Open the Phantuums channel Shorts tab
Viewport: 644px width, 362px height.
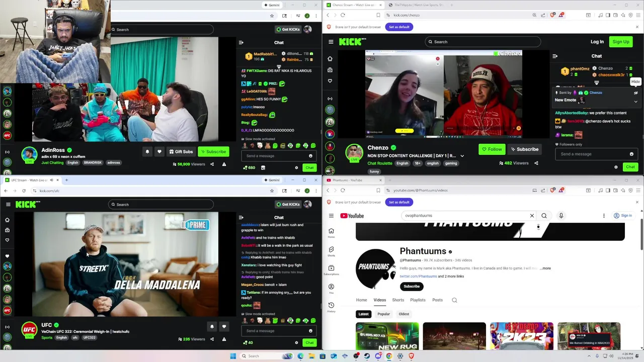coord(398,300)
